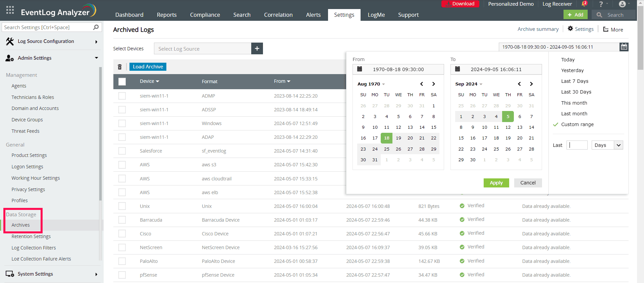Check the box for Salesforce row
644x283 pixels.
coord(122,151)
